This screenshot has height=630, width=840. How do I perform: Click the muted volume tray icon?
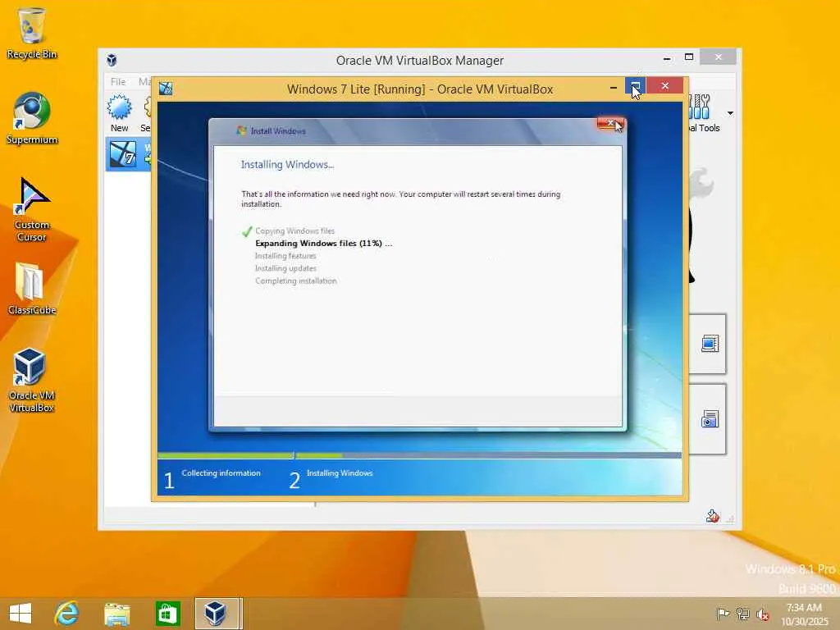[762, 614]
